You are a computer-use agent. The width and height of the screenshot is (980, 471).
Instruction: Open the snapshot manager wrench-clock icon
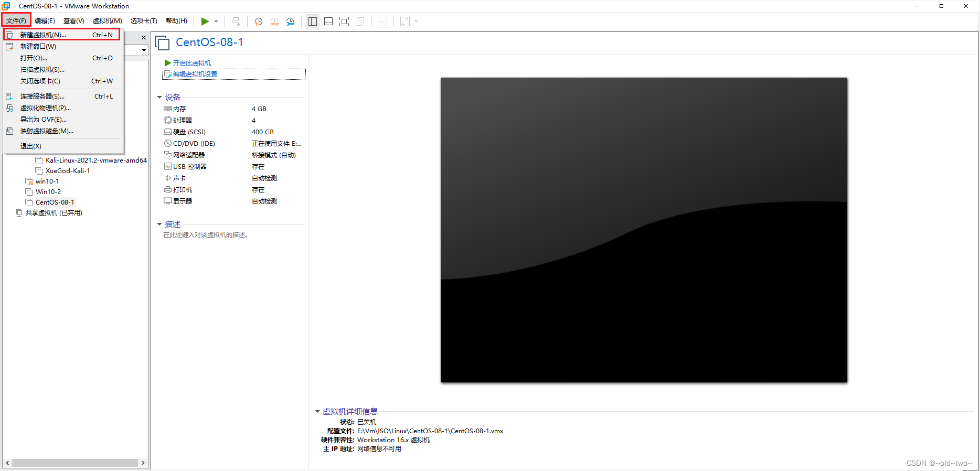coord(290,22)
